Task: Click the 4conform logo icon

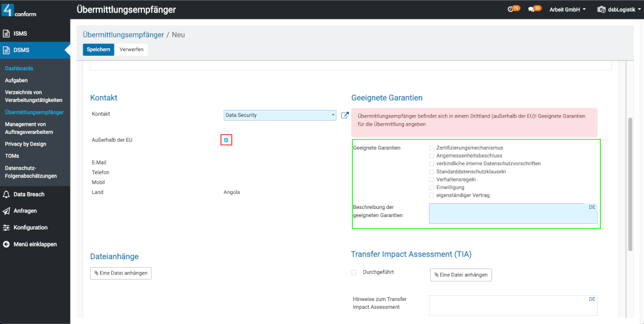Action: [8, 9]
